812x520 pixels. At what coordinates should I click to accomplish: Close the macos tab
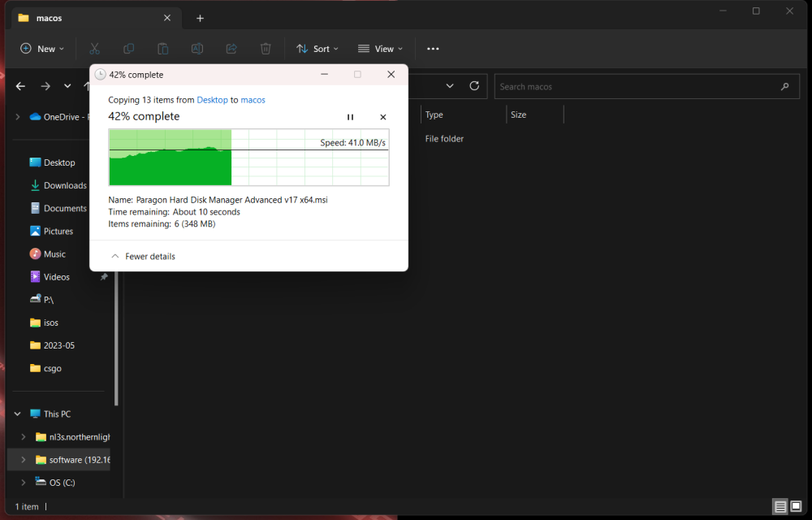[167, 18]
